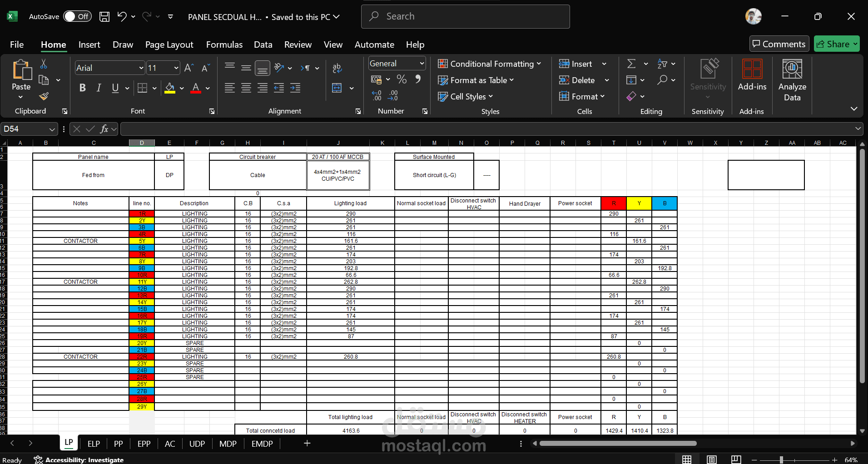Open the font size dropdown showing 11

click(176, 68)
